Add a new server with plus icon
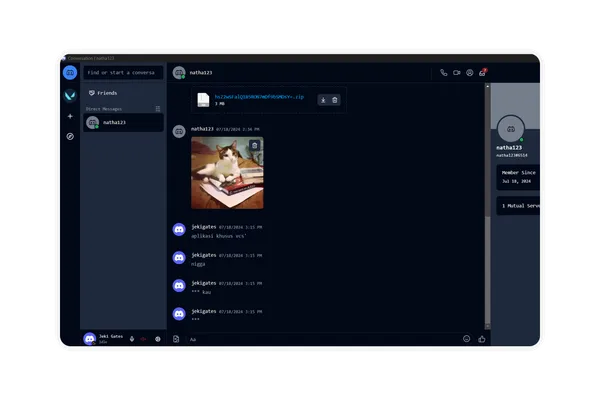This screenshot has height=400, width=600. click(x=70, y=116)
